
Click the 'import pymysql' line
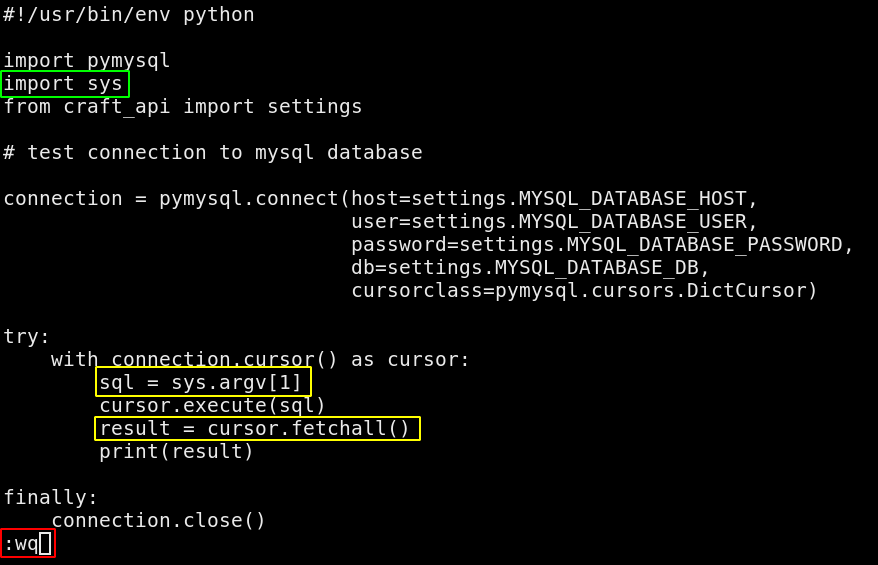[87, 60]
